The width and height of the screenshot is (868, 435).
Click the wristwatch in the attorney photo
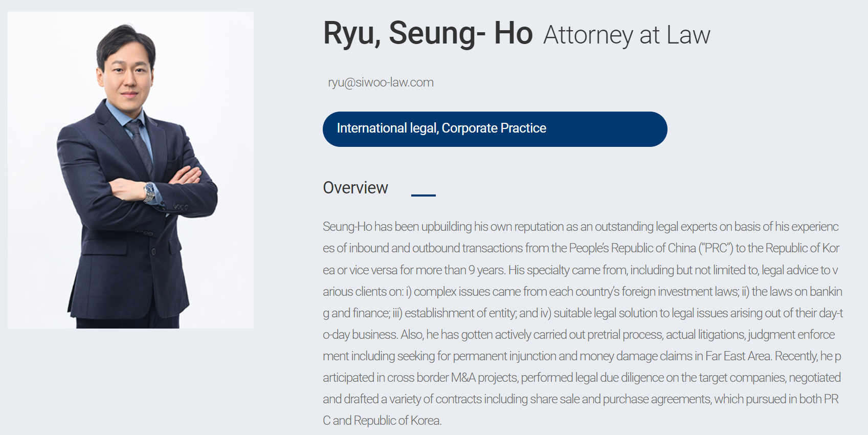tap(149, 193)
